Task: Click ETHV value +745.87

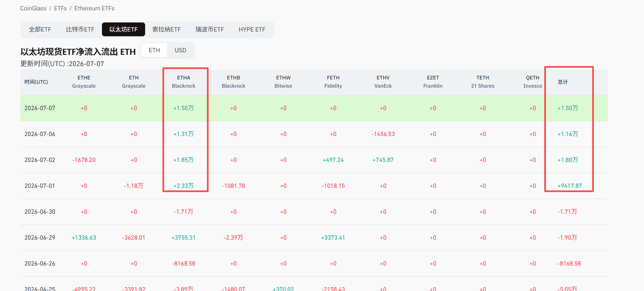Action: click(x=383, y=160)
